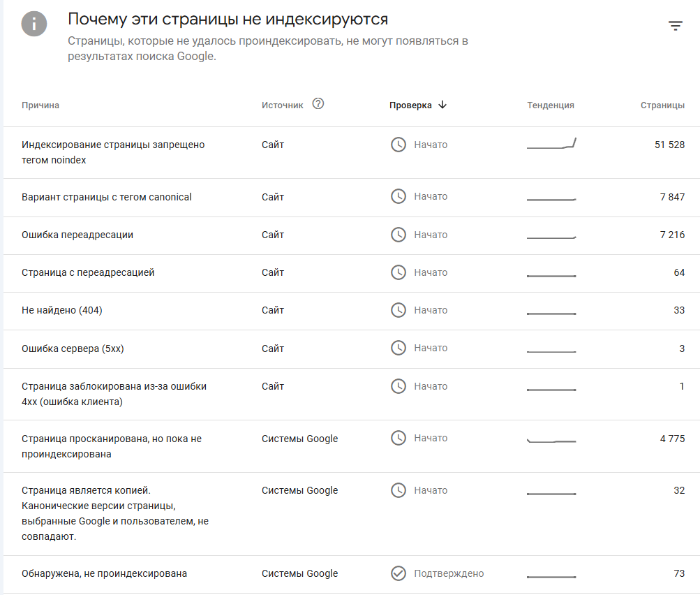Click the Источник column header
The width and height of the screenshot is (700, 595).
[x=282, y=105]
